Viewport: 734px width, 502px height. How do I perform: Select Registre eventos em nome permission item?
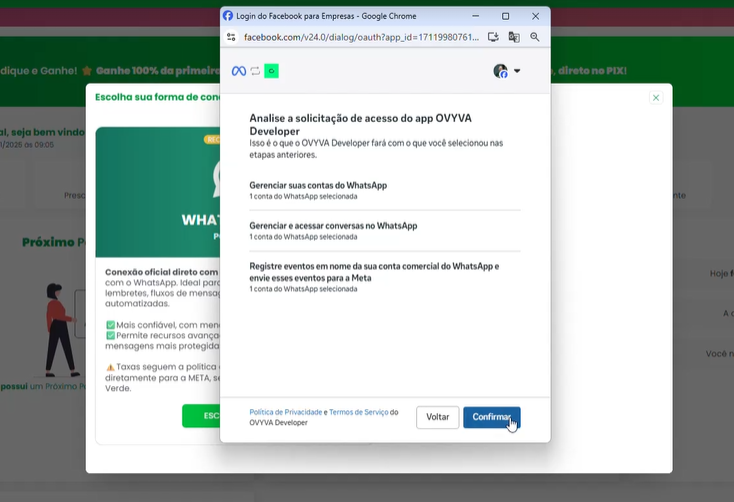(x=374, y=272)
